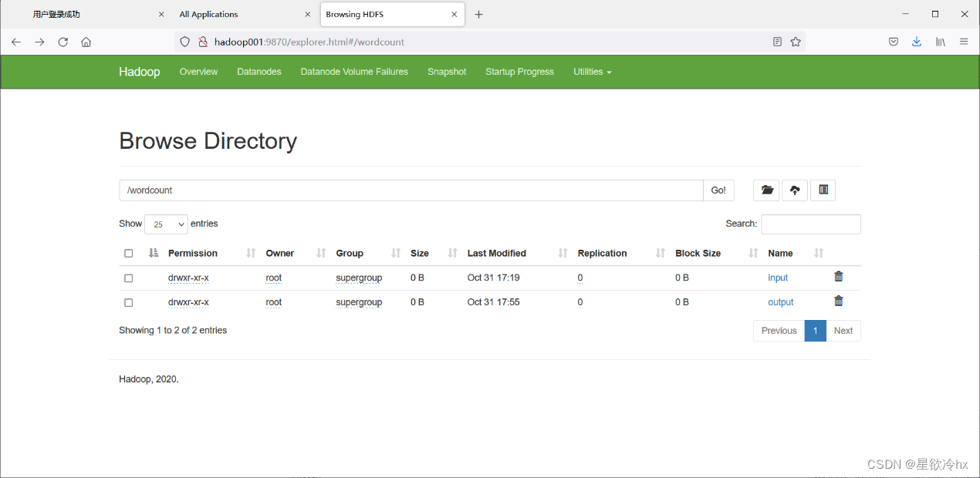Image resolution: width=980 pixels, height=478 pixels.
Task: Click the Hadoop brand link
Action: [x=139, y=72]
